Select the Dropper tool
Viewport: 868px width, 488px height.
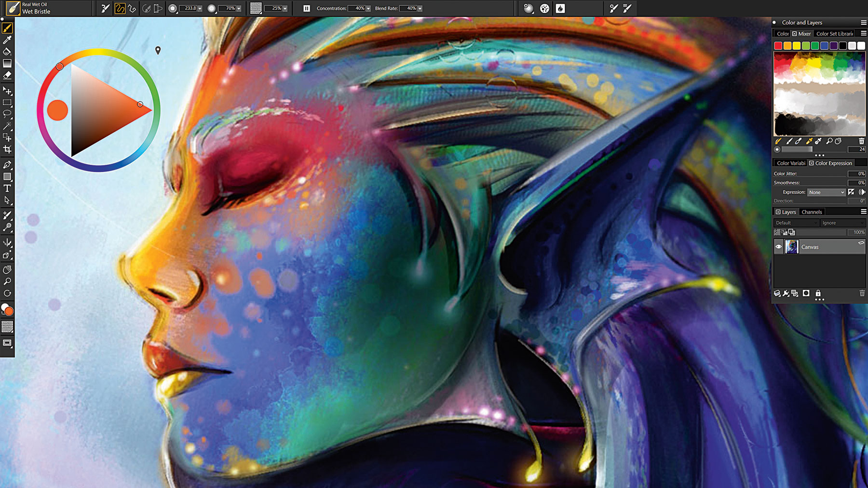tap(7, 40)
